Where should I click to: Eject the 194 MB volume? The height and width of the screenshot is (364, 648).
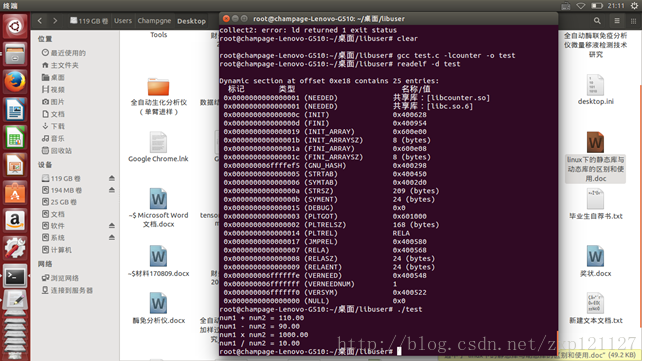click(x=112, y=190)
